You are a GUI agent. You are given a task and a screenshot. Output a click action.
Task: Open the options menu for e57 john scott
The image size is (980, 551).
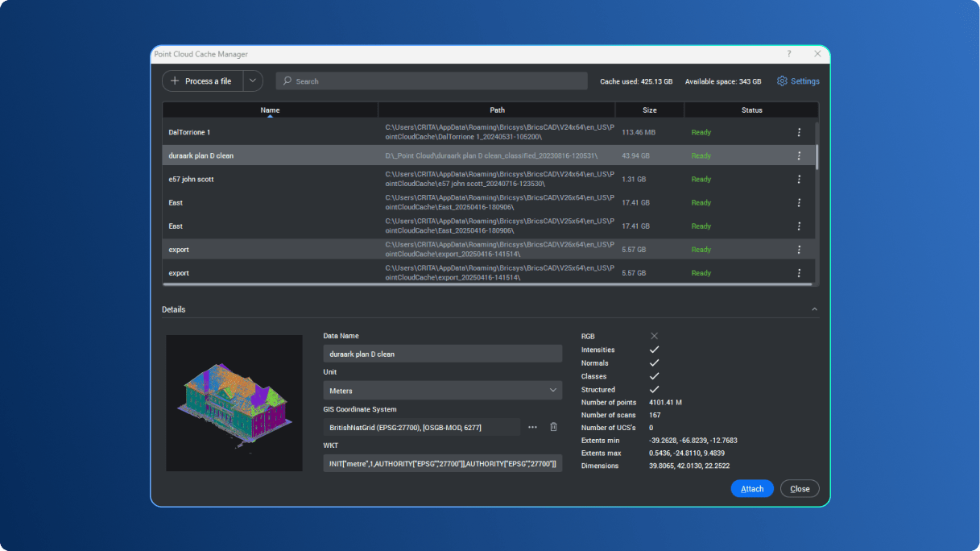[x=799, y=179]
